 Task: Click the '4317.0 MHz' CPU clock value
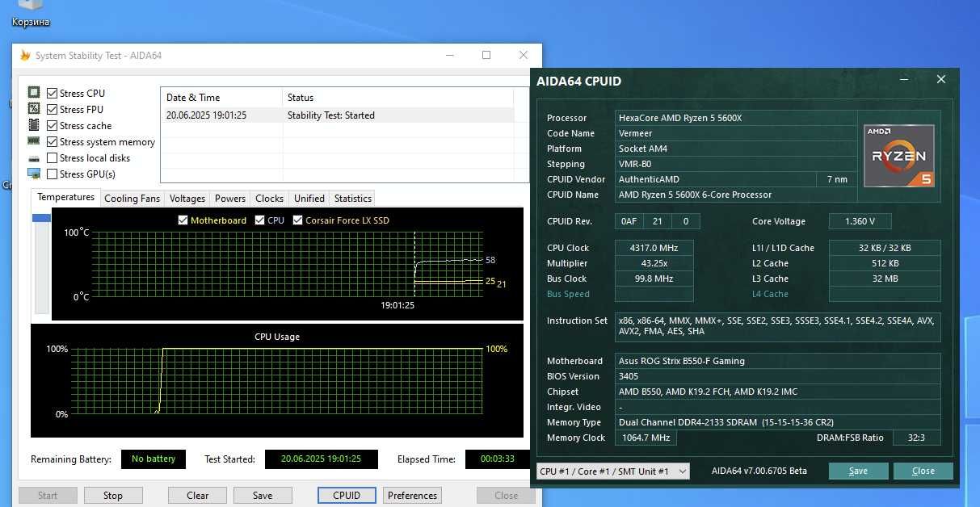654,248
